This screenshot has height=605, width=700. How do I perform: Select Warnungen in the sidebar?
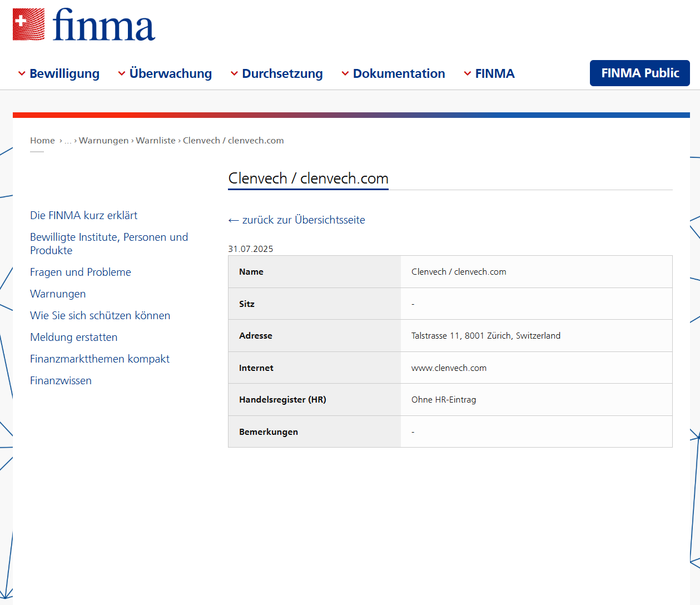coord(58,294)
